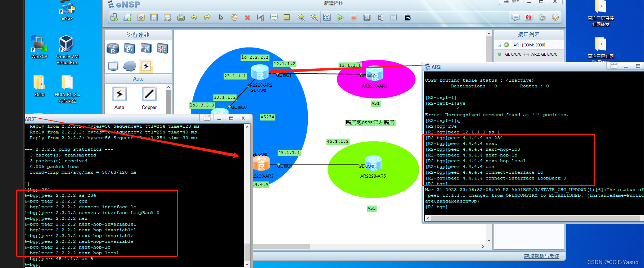Click the AS234 label on canvas
644x268 pixels.
[267, 117]
